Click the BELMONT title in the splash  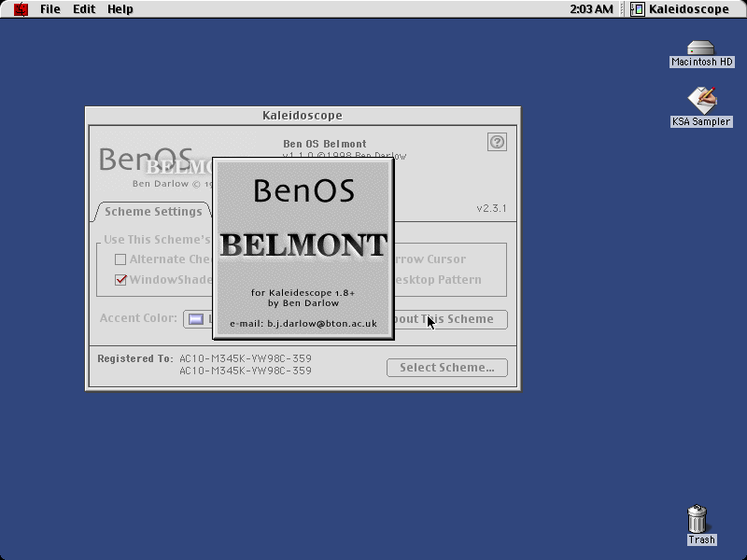click(x=303, y=245)
